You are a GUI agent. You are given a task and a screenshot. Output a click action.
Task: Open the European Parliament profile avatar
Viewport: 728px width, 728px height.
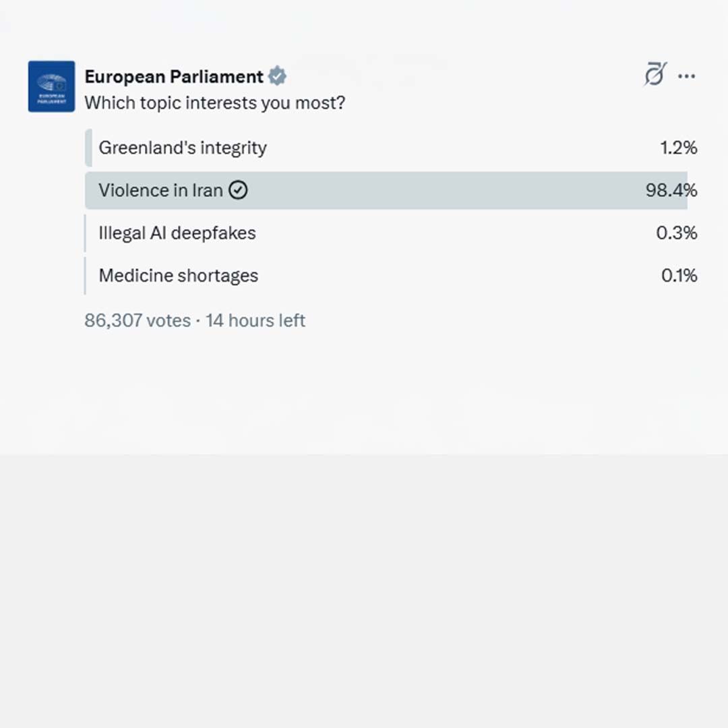pyautogui.click(x=51, y=86)
